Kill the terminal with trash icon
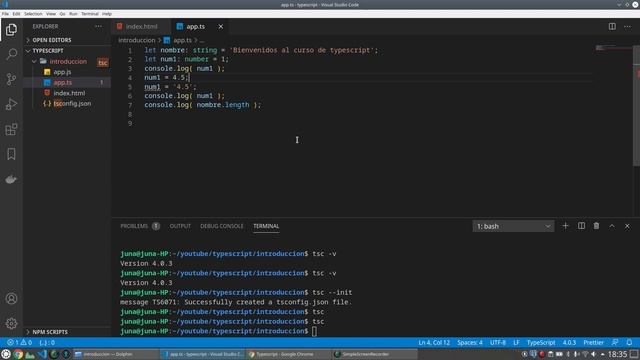640x360 pixels. click(596, 226)
